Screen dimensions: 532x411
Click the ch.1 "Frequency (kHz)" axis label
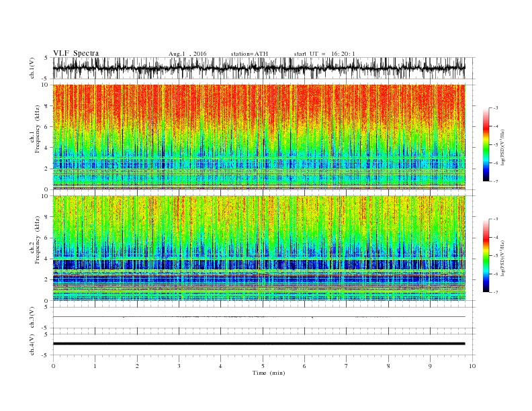pyautogui.click(x=38, y=129)
